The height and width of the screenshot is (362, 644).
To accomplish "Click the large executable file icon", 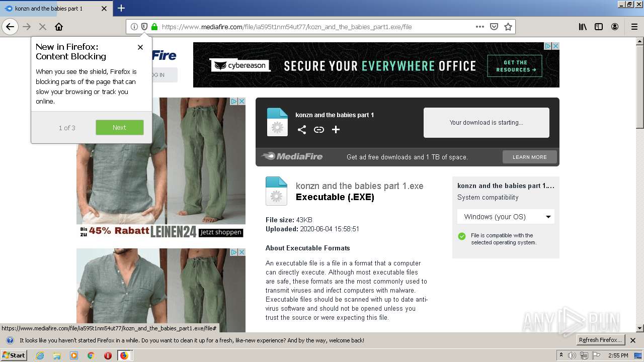I will tap(276, 191).
